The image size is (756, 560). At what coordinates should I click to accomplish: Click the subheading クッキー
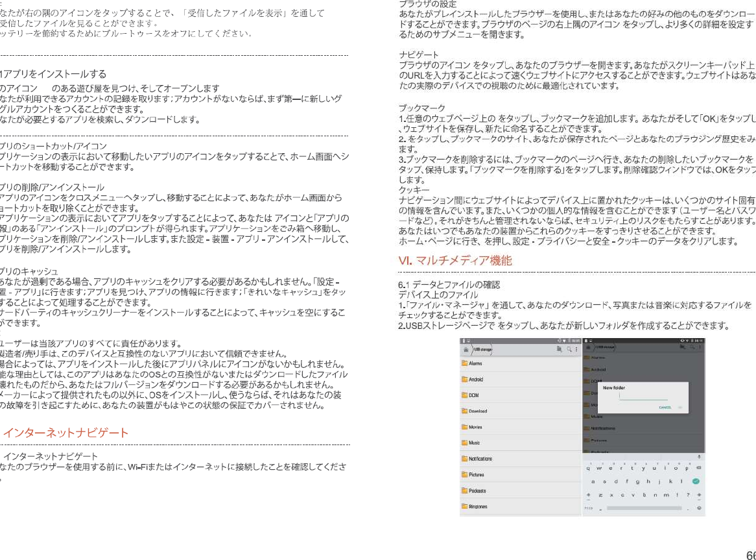[414, 189]
